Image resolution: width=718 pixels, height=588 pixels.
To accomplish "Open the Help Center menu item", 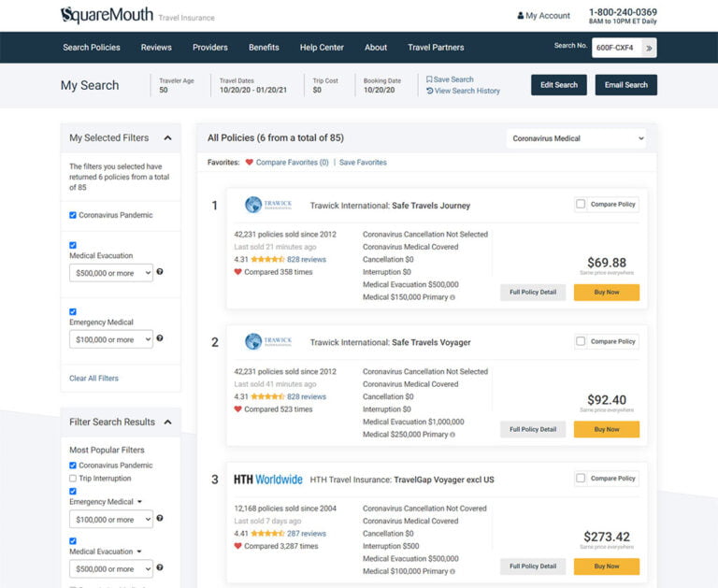I will point(322,48).
